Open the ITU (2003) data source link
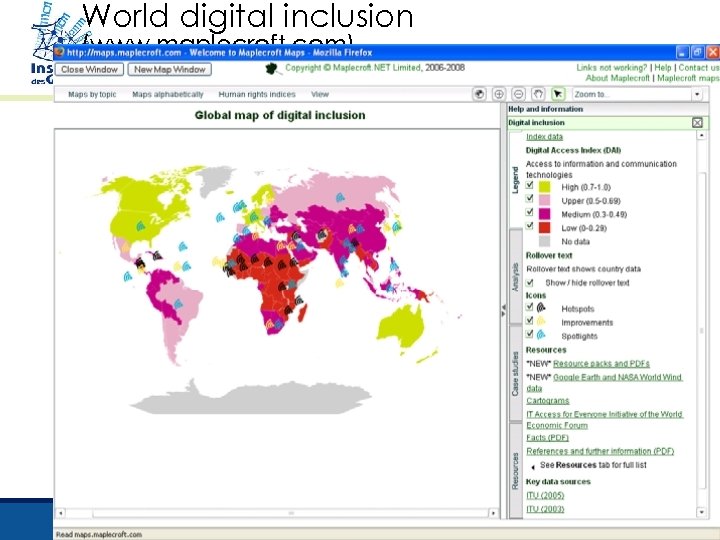The image size is (720, 540). 545,509
